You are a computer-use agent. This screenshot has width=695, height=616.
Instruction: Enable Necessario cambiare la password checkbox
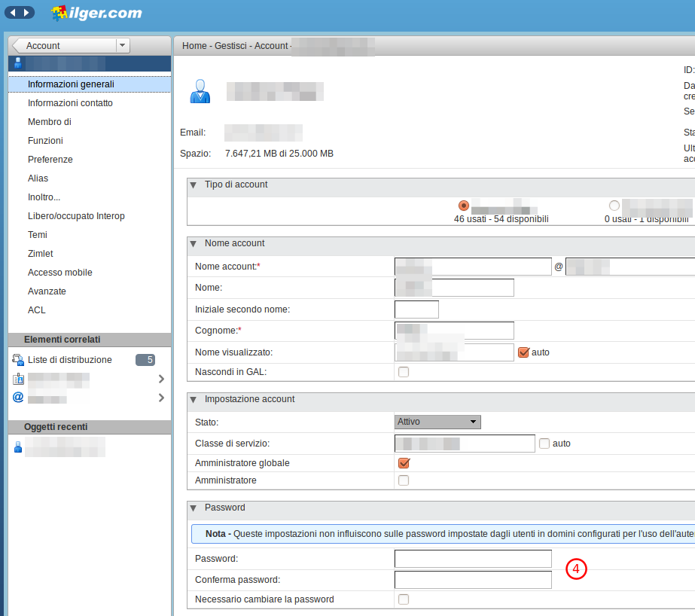tap(404, 599)
